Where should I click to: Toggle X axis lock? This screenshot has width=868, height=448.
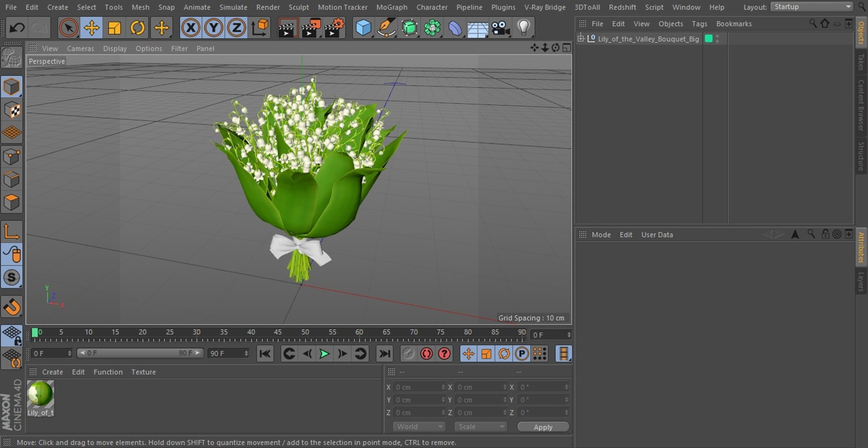click(x=191, y=28)
